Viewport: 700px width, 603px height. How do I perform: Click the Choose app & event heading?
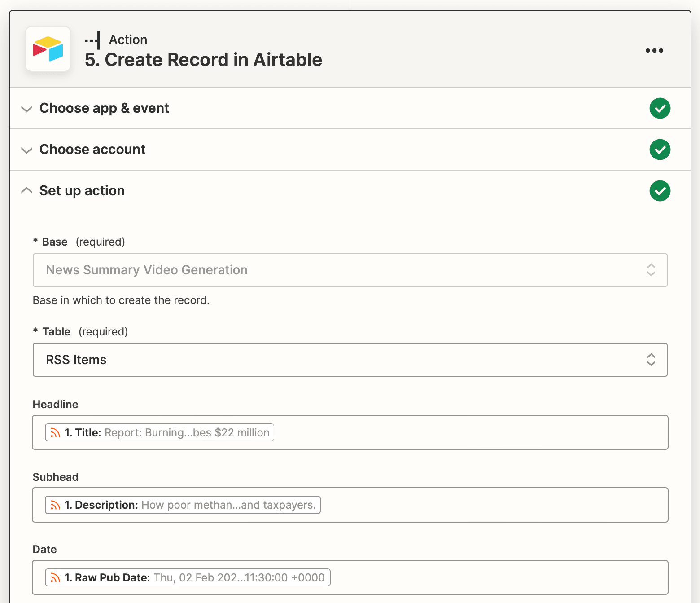104,108
